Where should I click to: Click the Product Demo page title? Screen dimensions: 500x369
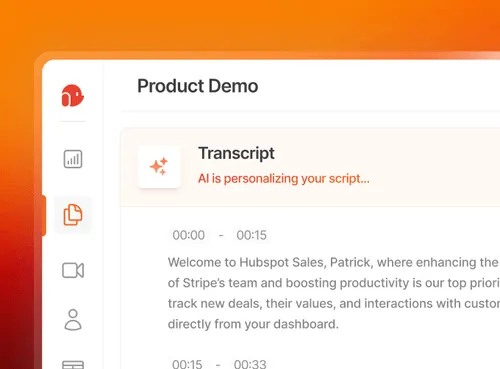198,86
